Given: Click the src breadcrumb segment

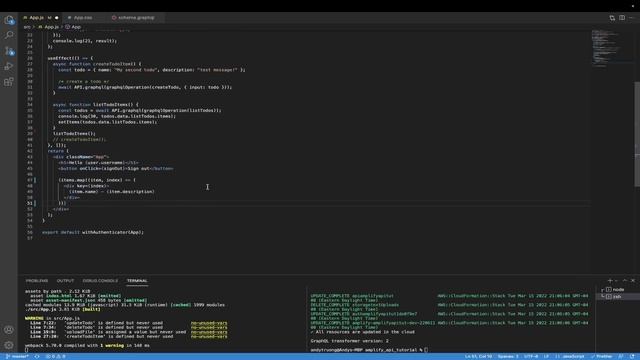Looking at the screenshot, I should 27,27.
